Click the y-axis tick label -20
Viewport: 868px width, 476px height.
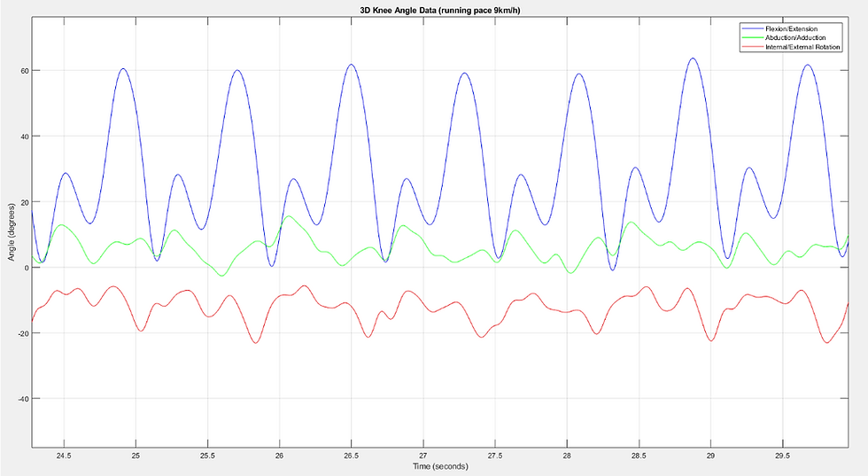click(x=24, y=333)
